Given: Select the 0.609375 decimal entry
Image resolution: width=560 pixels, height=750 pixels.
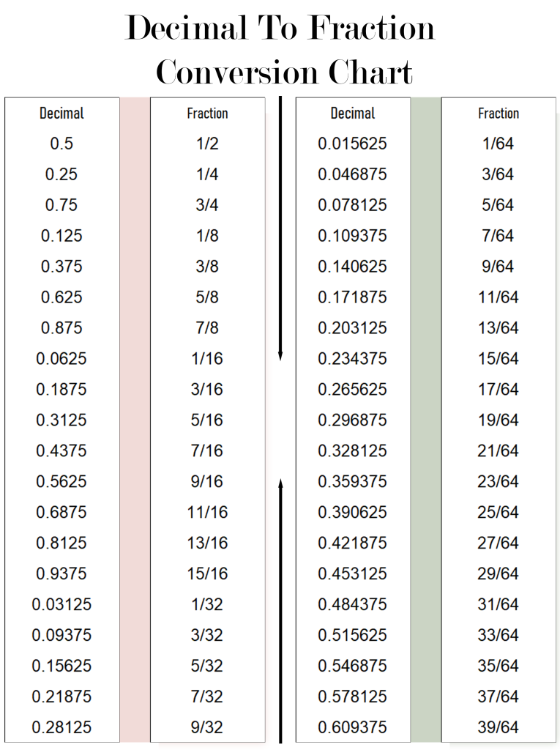Looking at the screenshot, I should tap(352, 727).
